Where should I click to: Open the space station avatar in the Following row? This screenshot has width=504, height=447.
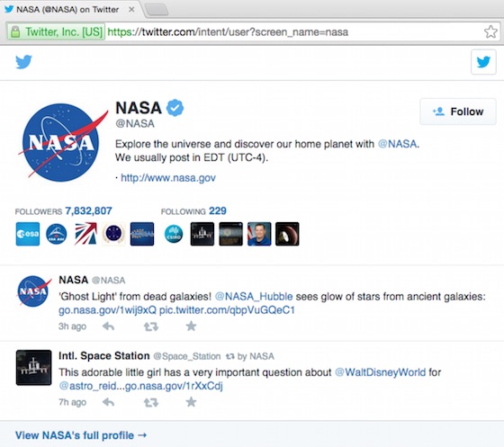(202, 234)
